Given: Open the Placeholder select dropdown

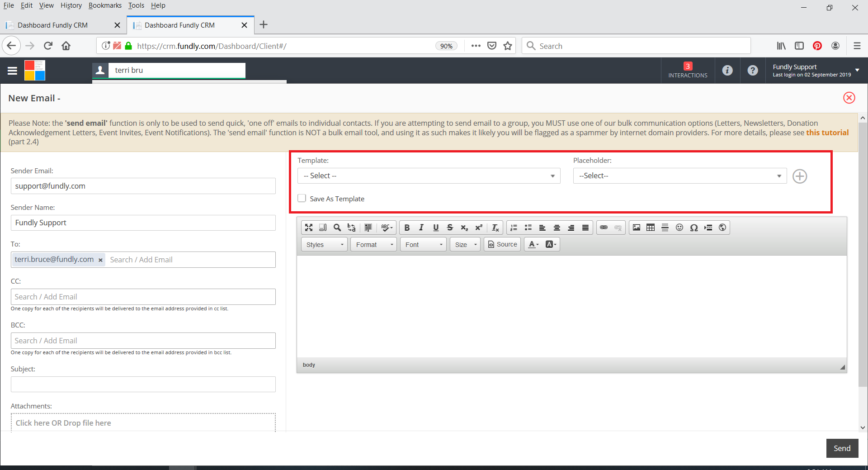Looking at the screenshot, I should (679, 176).
